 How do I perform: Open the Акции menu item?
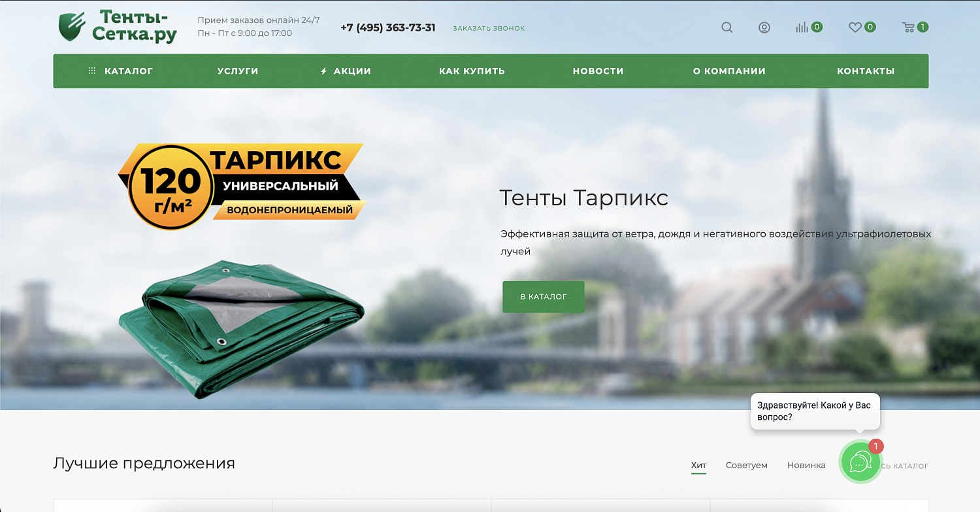tap(346, 71)
